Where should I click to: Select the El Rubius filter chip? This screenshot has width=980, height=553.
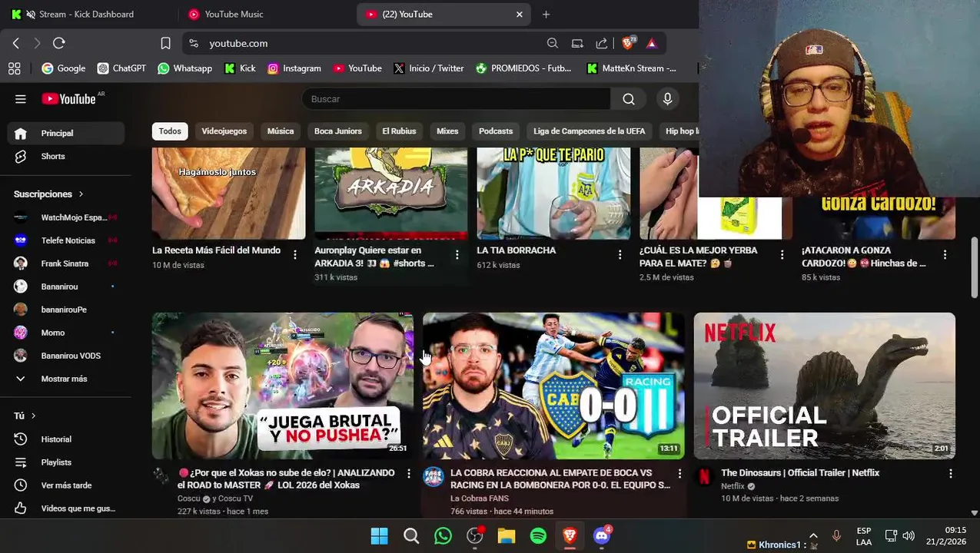tap(399, 131)
